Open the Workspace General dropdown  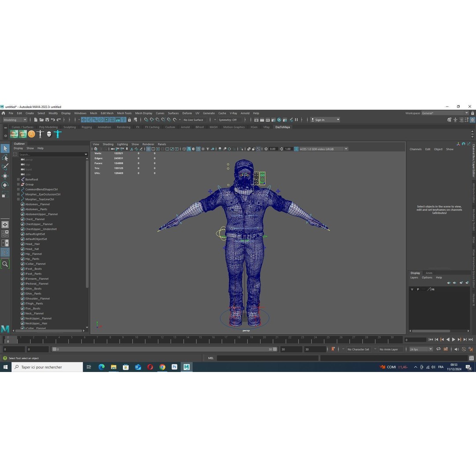(x=445, y=113)
